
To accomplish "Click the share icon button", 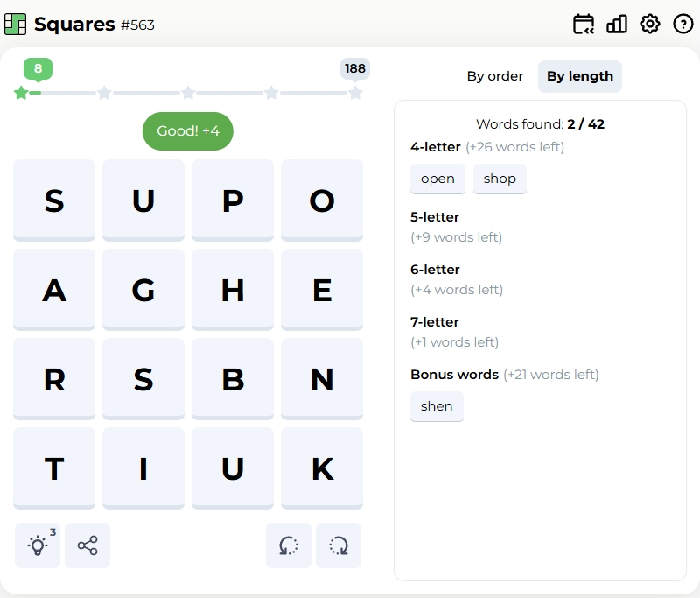I will click(87, 545).
